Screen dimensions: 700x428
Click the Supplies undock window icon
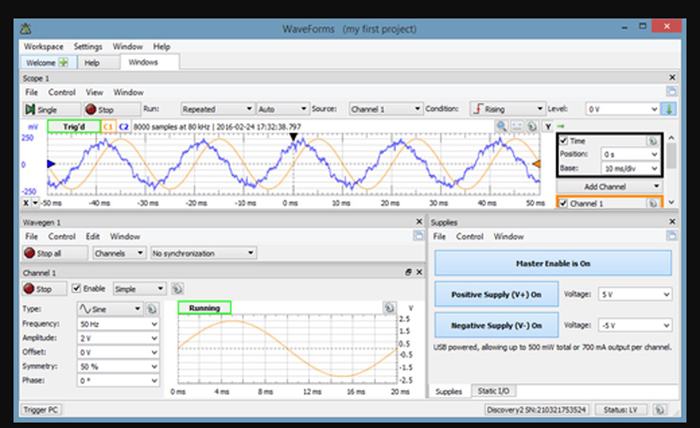point(671,236)
